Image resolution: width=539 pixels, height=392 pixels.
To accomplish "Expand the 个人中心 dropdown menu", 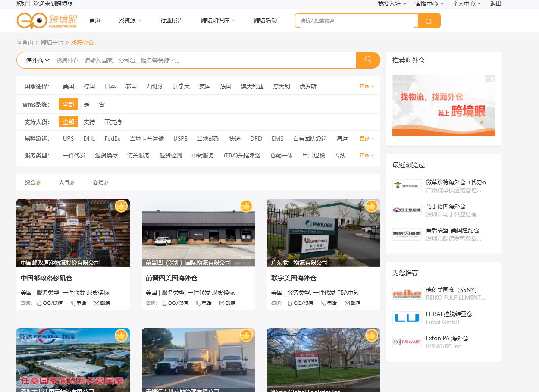I will coord(466,3).
